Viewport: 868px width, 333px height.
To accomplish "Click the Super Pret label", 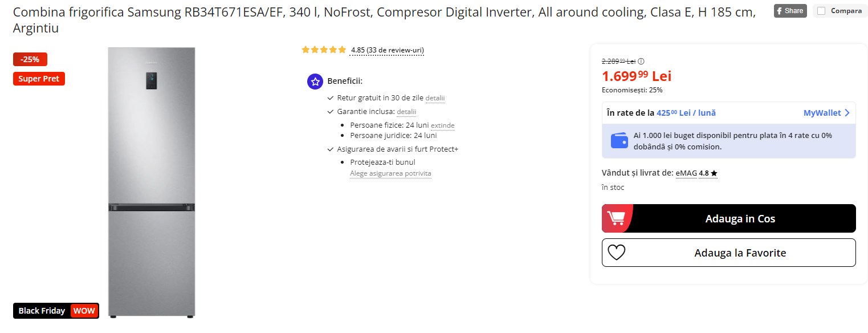I will [x=39, y=79].
